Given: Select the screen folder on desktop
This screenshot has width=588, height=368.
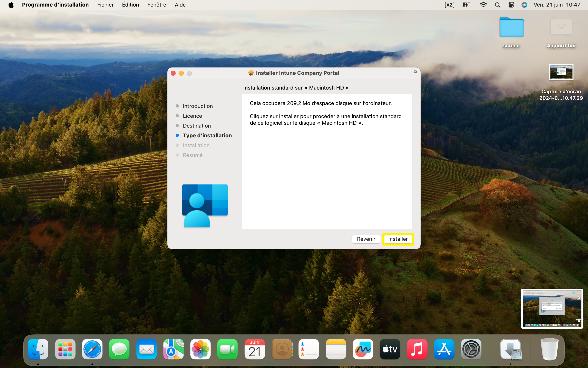Looking at the screenshot, I should point(511,32).
